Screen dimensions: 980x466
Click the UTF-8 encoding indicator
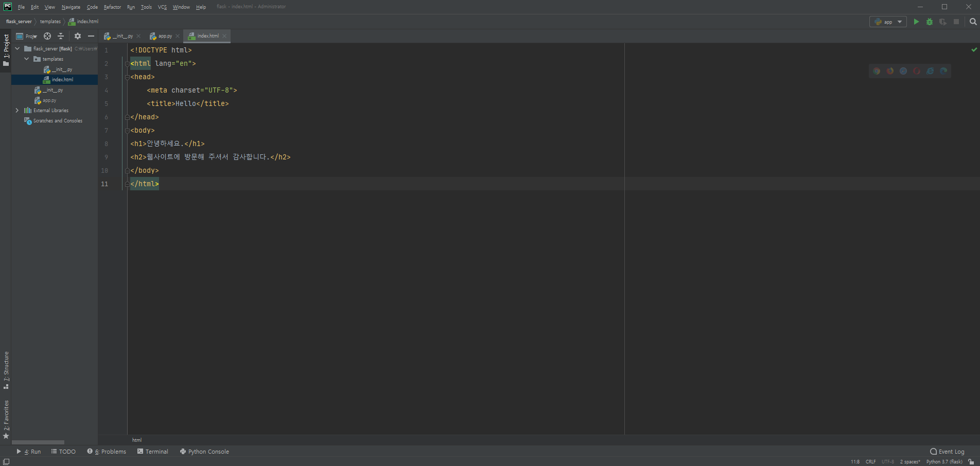coord(888,462)
